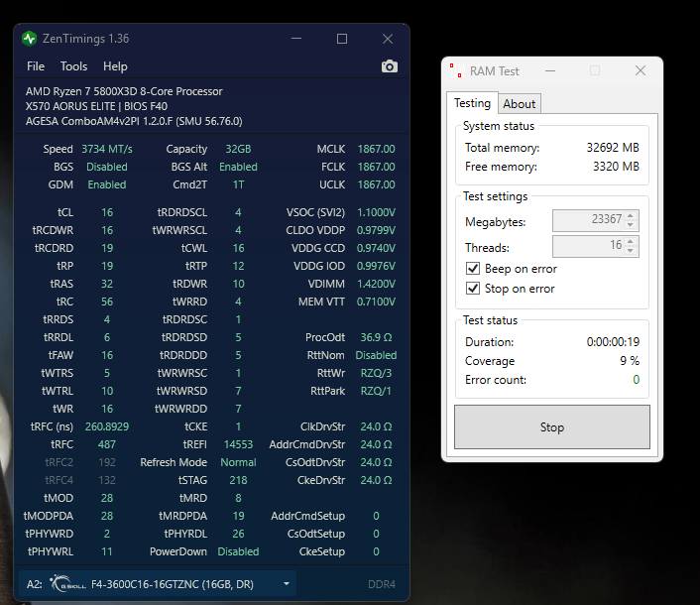Click the ProcOdt value 36.9 Ω
The height and width of the screenshot is (605, 700).
pyautogui.click(x=376, y=337)
